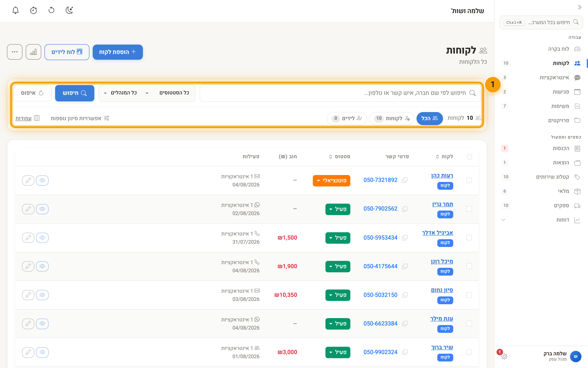Open אינטראקציות in sidebar menu
Image resolution: width=588 pixels, height=368 pixels.
[x=541, y=78]
